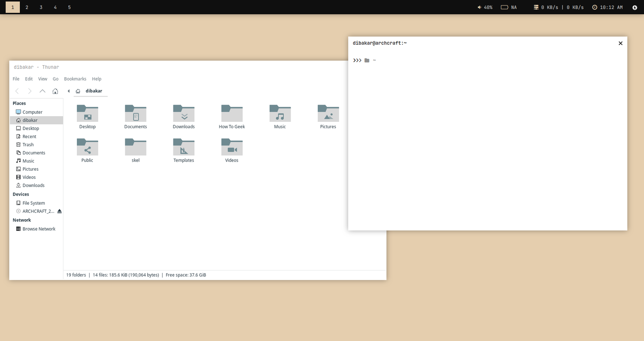This screenshot has width=644, height=341.
Task: Go back with Thunar's back arrow
Action: point(17,91)
